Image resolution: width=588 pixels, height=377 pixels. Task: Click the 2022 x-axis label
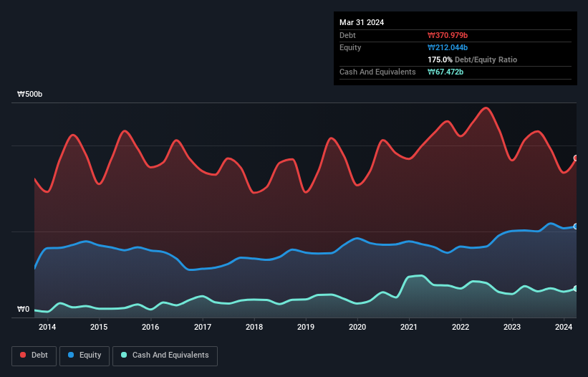tap(461, 327)
